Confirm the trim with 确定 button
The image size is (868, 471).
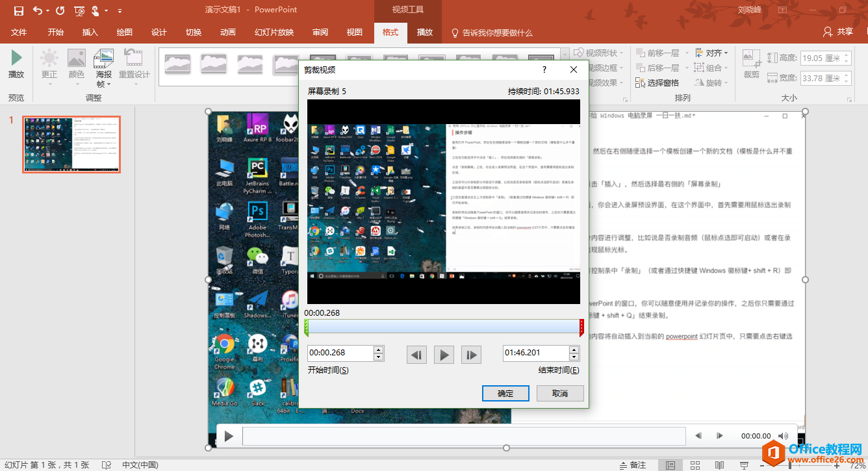(x=505, y=394)
